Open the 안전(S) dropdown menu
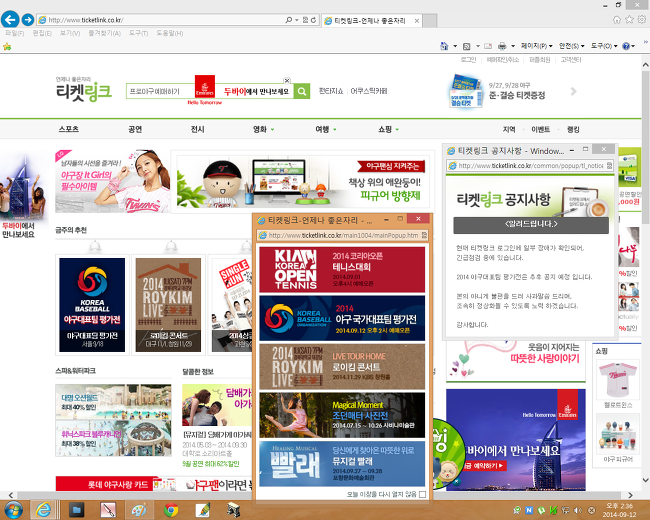Viewport: 650px width, 520px height. (x=572, y=46)
